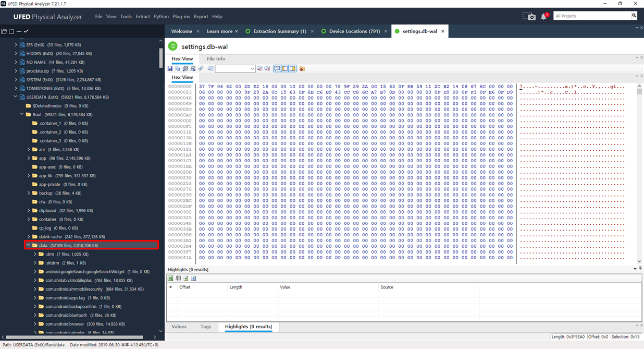Expand the EFS (ExtX) node

coord(16,45)
